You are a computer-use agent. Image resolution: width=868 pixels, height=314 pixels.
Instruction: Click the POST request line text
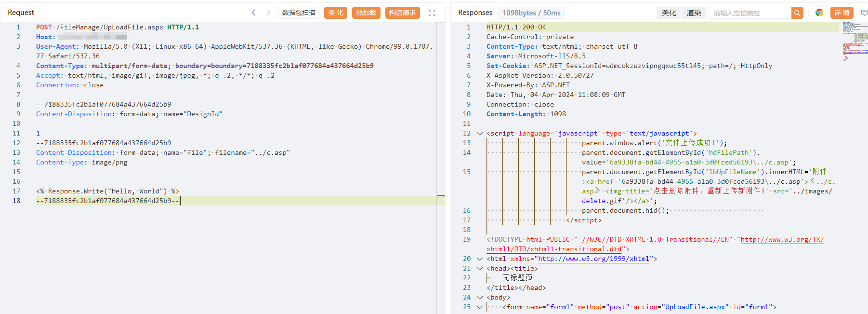click(x=118, y=27)
